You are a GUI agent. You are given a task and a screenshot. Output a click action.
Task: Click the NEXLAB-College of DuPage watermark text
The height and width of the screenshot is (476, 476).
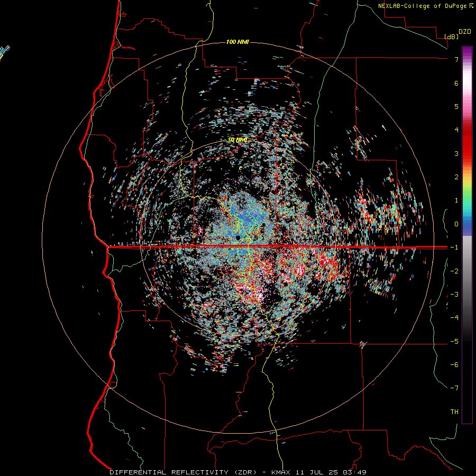[x=425, y=6]
